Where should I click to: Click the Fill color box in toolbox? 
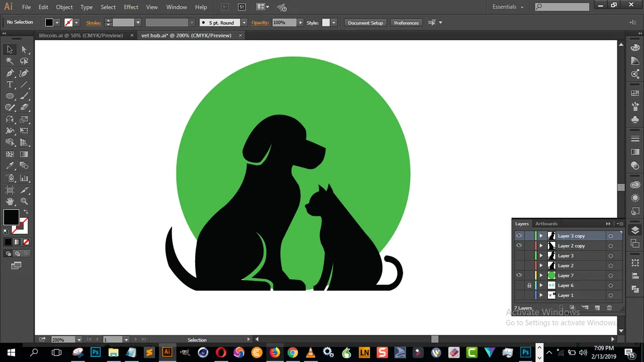pos(11,218)
